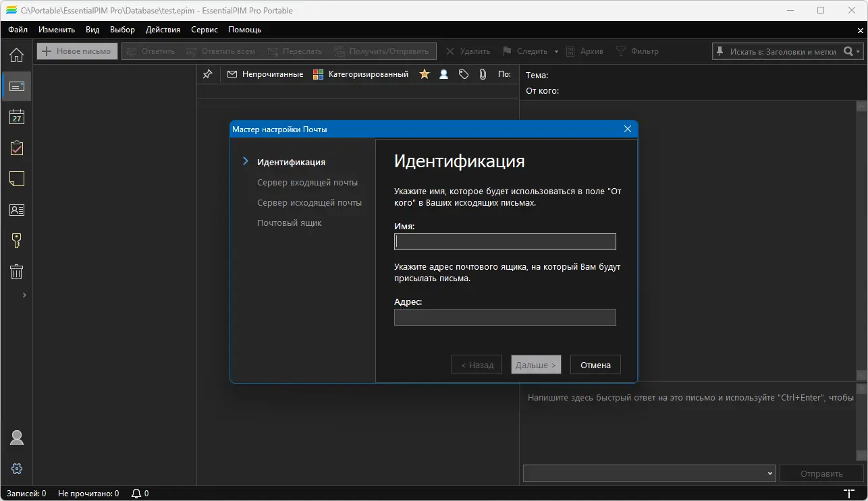The image size is (868, 501).
Task: Expand the Следить dropdown arrow
Action: point(556,51)
